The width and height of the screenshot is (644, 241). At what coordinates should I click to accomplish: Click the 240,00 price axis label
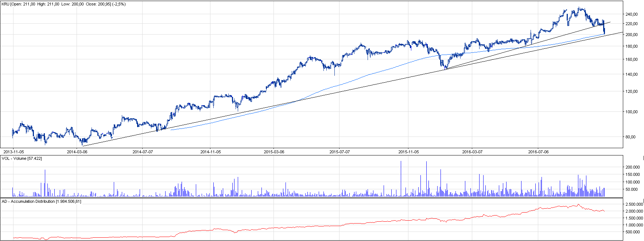[x=631, y=15]
